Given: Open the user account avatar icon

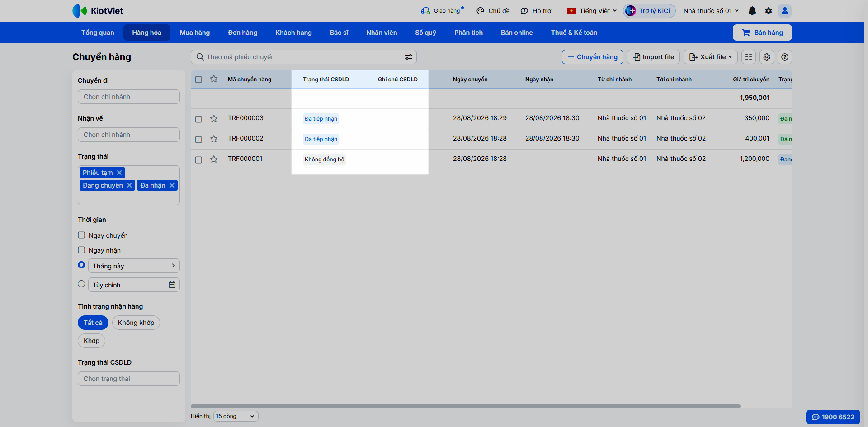Looking at the screenshot, I should pyautogui.click(x=785, y=11).
